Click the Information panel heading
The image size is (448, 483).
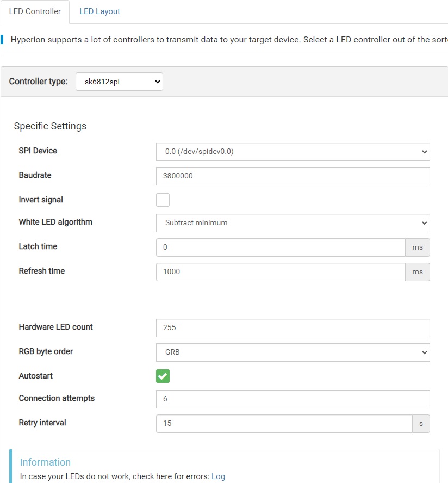pos(46,462)
